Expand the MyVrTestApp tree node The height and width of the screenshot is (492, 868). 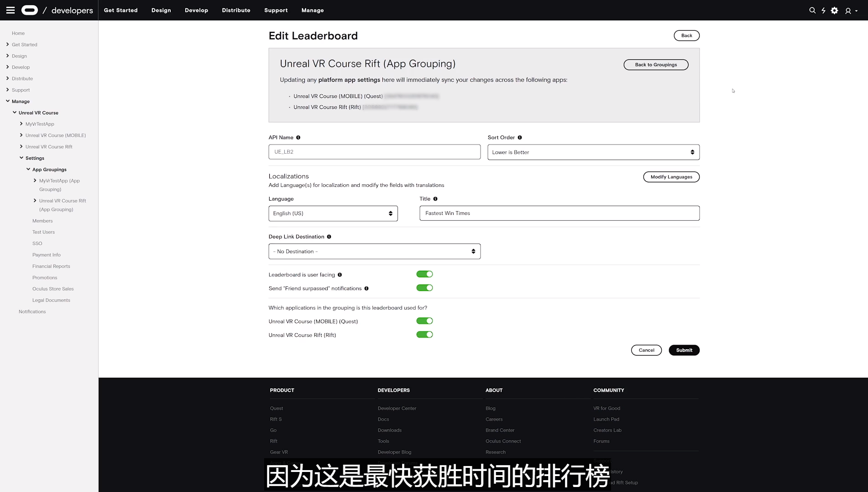pyautogui.click(x=21, y=124)
